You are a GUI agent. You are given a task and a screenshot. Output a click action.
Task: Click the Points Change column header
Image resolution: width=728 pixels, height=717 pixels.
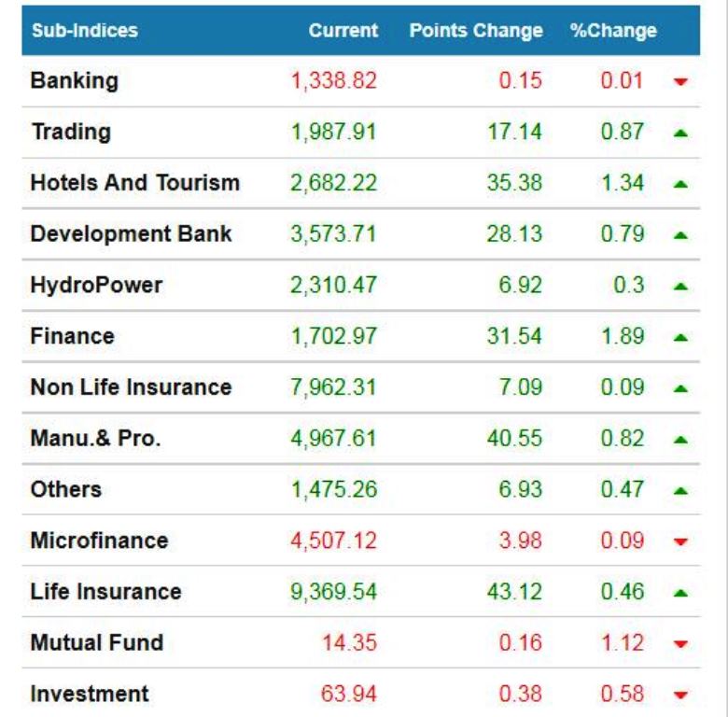click(x=475, y=30)
